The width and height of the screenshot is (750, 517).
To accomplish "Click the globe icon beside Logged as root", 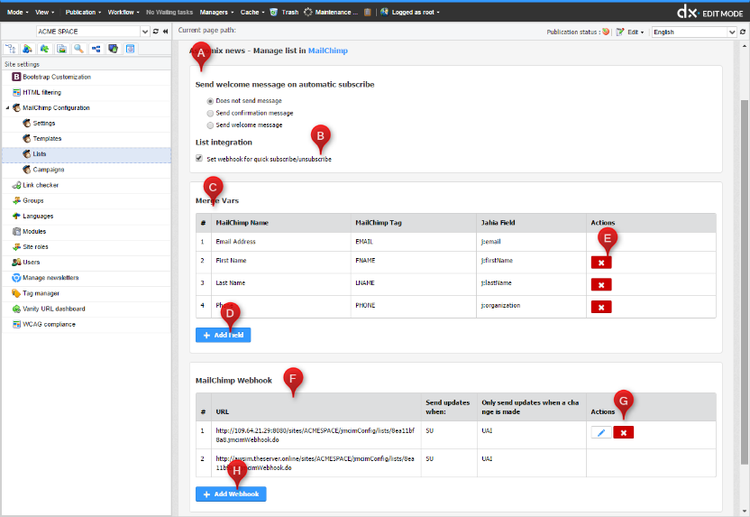I will click(385, 12).
